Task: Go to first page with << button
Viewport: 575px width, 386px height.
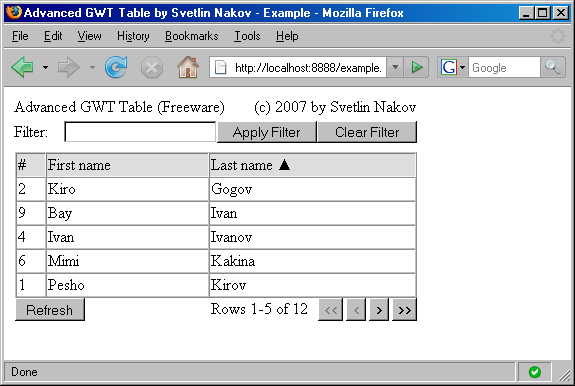Action: pyautogui.click(x=330, y=310)
